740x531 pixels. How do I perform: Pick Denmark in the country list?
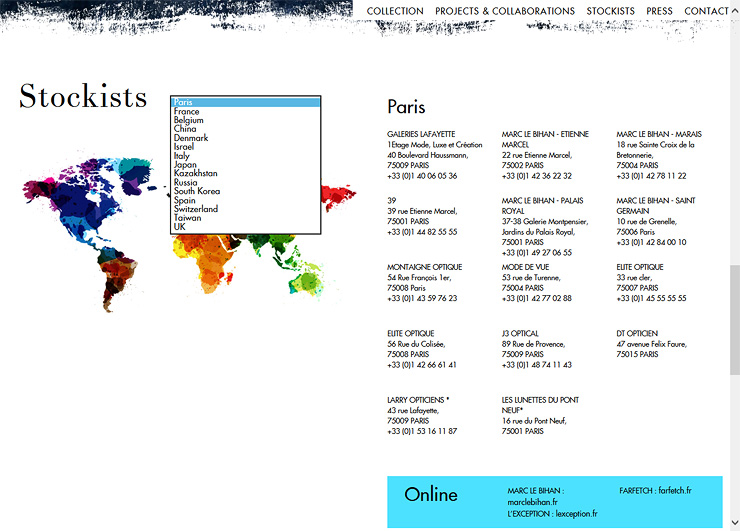coord(245,138)
